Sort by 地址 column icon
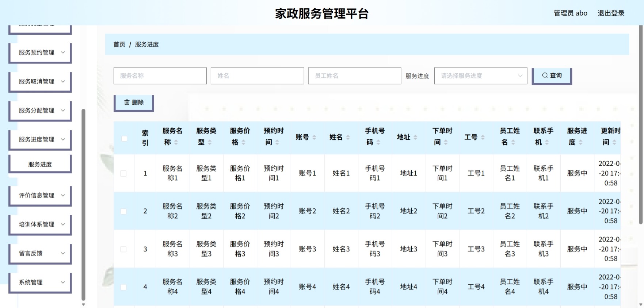This screenshot has width=644, height=308. click(x=415, y=138)
